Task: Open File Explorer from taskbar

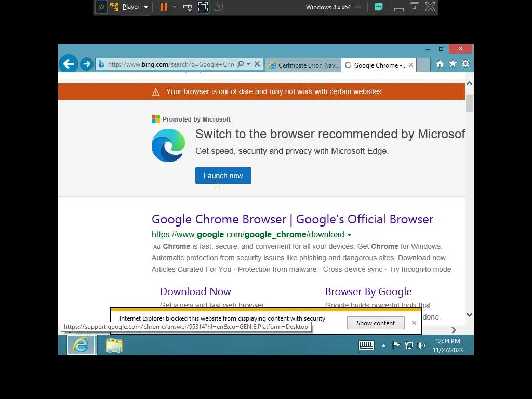Action: click(x=114, y=345)
